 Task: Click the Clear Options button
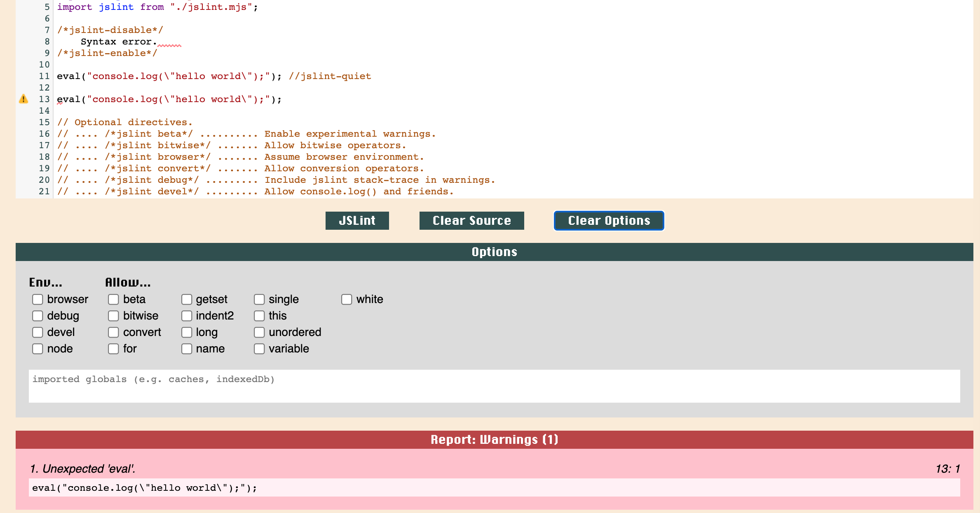[609, 221]
